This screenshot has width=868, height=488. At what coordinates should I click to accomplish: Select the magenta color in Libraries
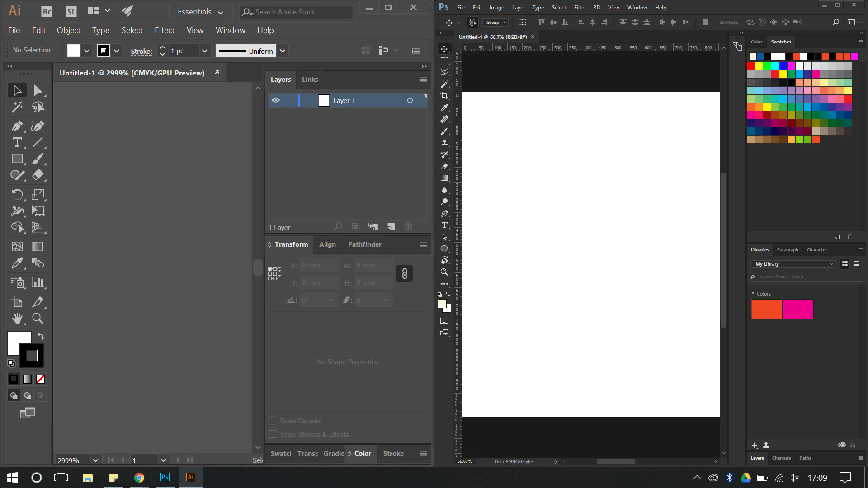click(x=798, y=309)
